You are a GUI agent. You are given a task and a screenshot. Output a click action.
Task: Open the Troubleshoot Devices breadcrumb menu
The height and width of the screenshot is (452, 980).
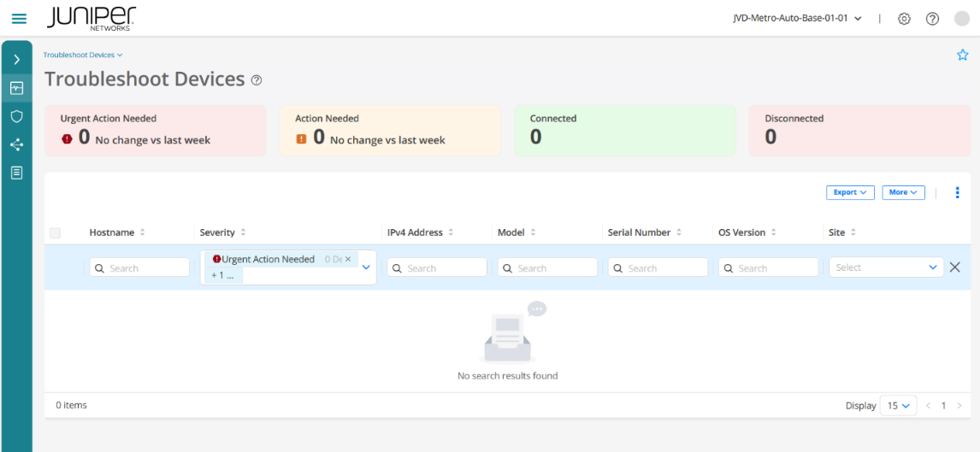click(x=83, y=55)
